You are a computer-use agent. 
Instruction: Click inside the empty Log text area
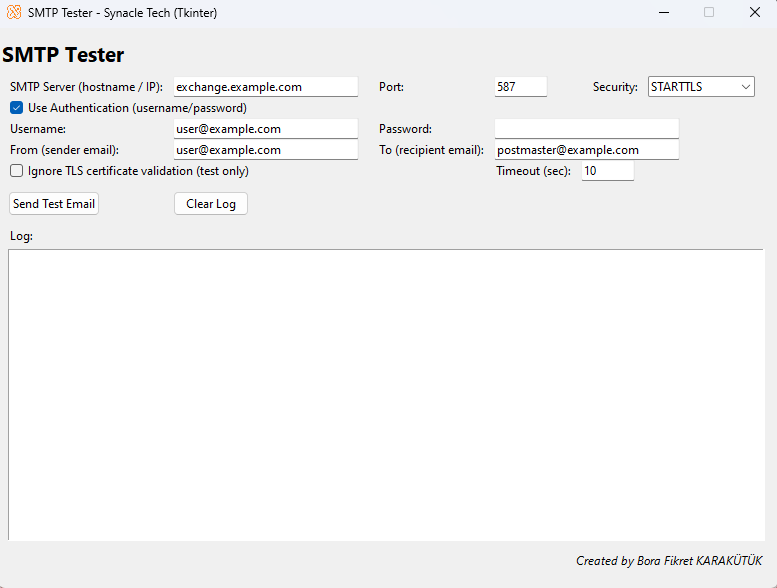click(385, 395)
